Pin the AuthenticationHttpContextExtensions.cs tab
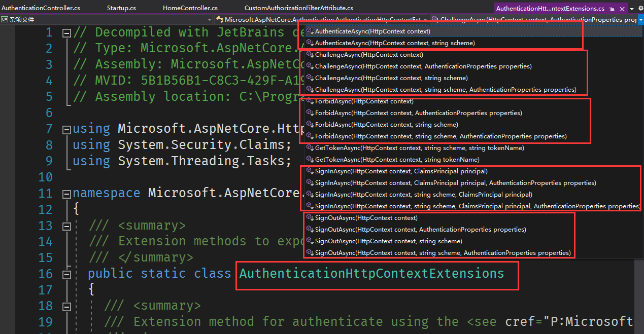644x334 pixels. pyautogui.click(x=613, y=9)
